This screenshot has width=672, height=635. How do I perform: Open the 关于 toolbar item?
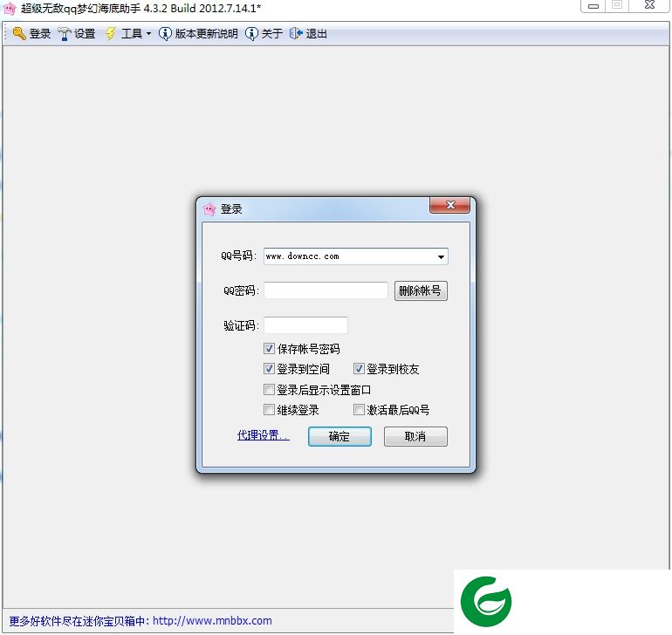[264, 33]
